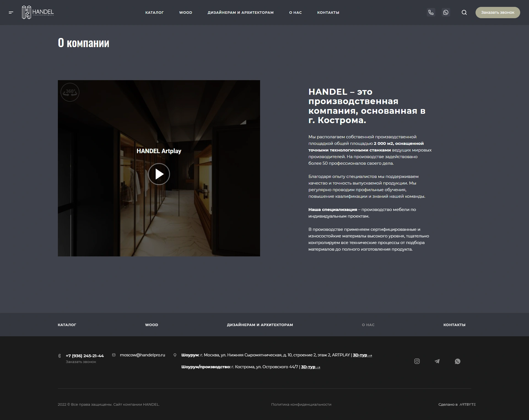Click the footer email envelope icon
Screen dimensions: 529x420
click(x=114, y=355)
